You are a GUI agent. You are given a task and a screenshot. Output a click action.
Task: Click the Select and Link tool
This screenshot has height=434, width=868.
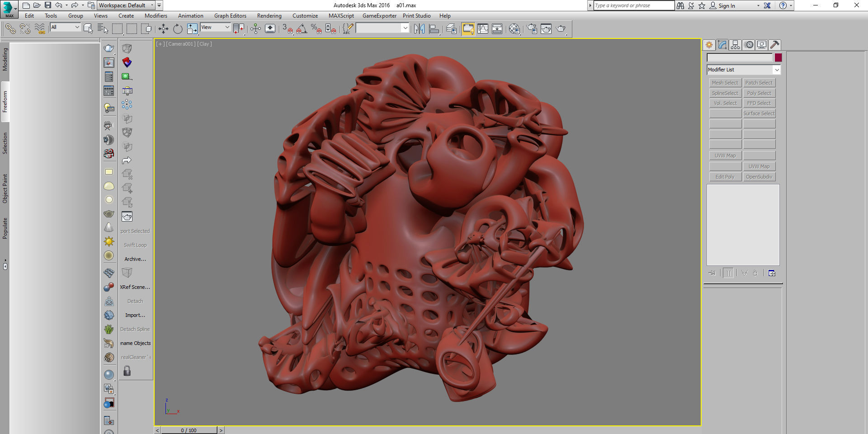tap(10, 29)
